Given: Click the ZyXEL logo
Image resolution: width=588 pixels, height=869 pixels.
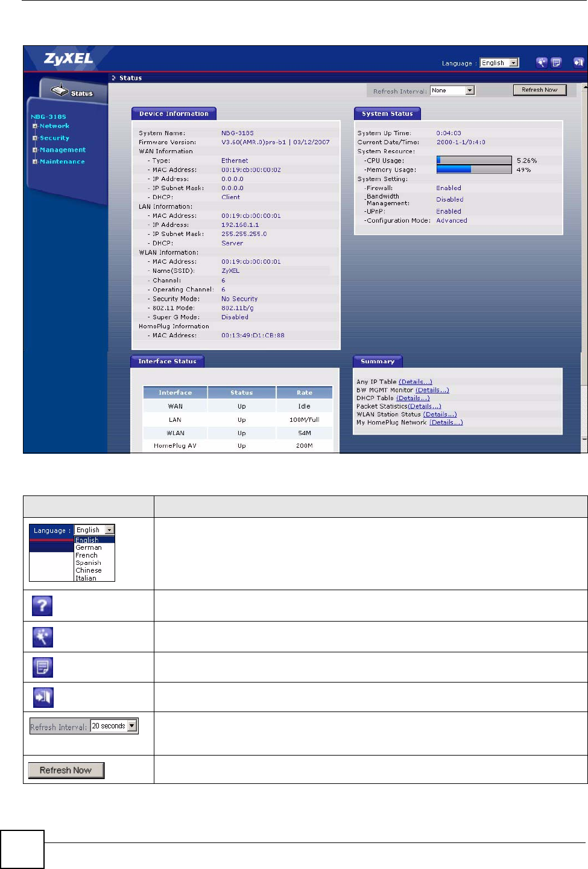Looking at the screenshot, I should [68, 59].
